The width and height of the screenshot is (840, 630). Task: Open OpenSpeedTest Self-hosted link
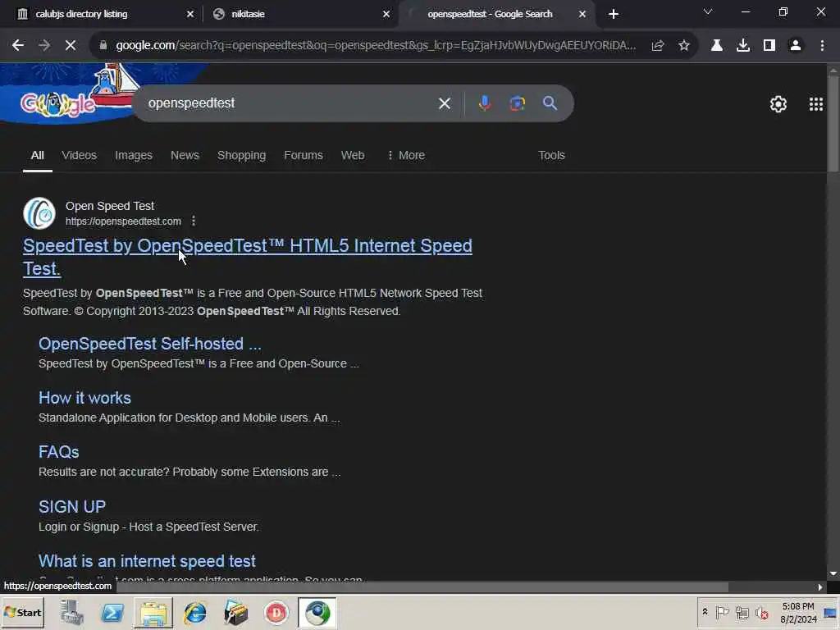tap(150, 344)
